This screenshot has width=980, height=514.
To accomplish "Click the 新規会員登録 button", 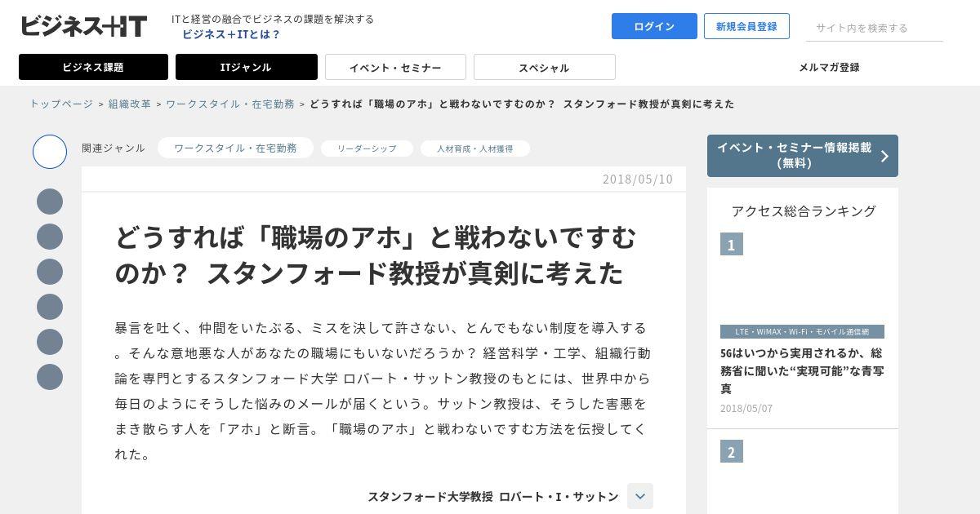I will pyautogui.click(x=746, y=26).
